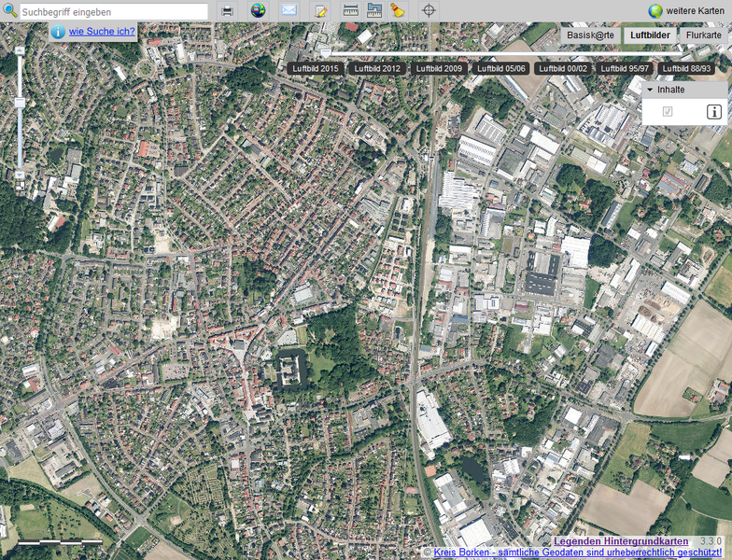Select Luftbild 2015 imagery
This screenshot has height=560, width=732.
pyautogui.click(x=316, y=69)
